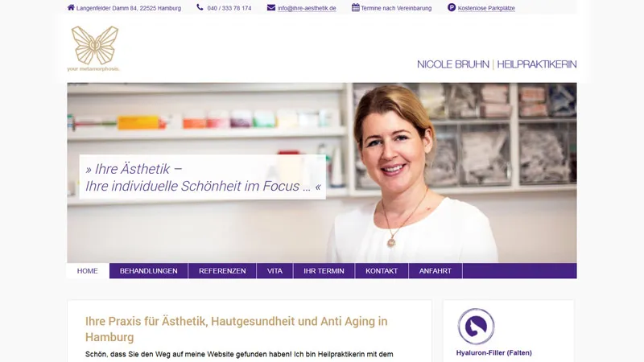
Task: Go to the REFERENZEN menu item
Action: coord(222,271)
